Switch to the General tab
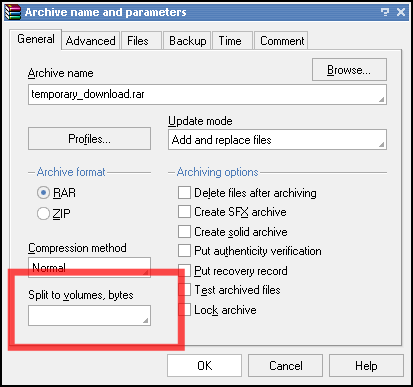 click(x=36, y=39)
